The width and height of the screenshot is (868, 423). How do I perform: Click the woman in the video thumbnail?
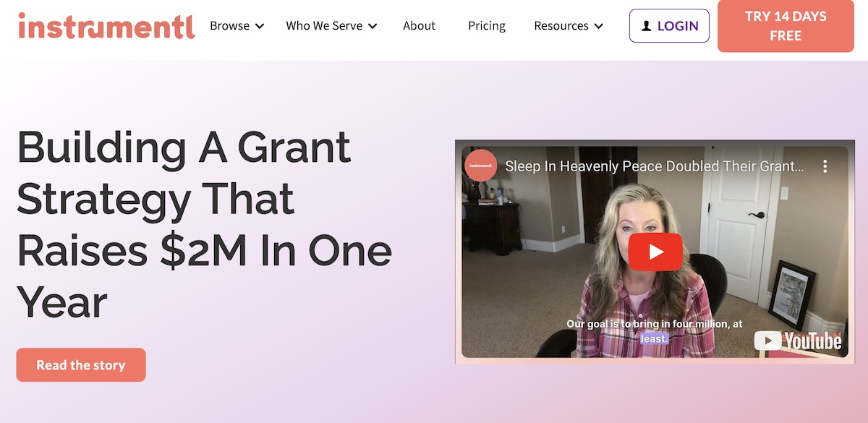coord(637,275)
